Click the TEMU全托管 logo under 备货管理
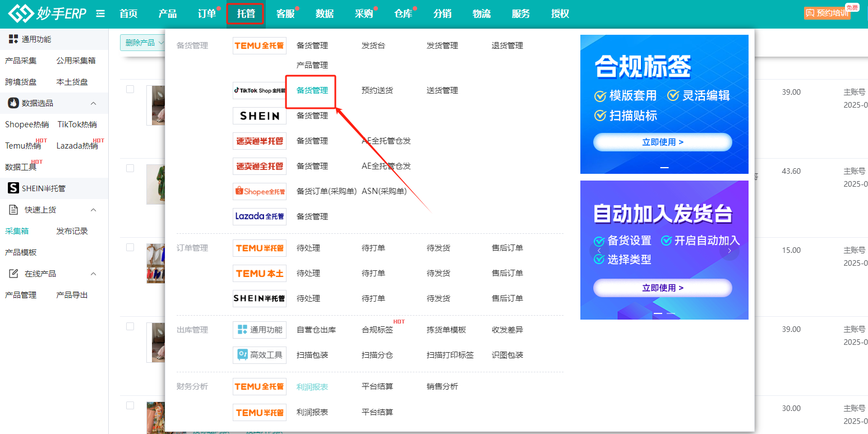868x434 pixels. pos(260,45)
